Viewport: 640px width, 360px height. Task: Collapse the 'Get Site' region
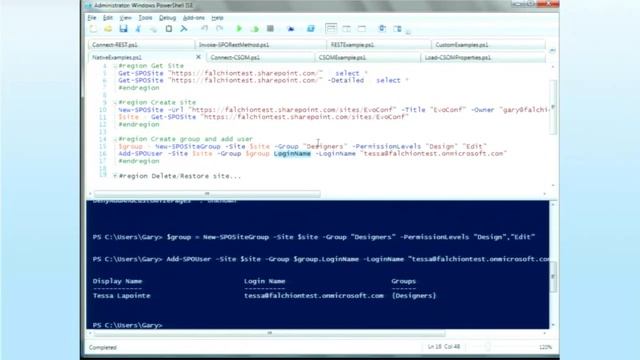click(115, 66)
